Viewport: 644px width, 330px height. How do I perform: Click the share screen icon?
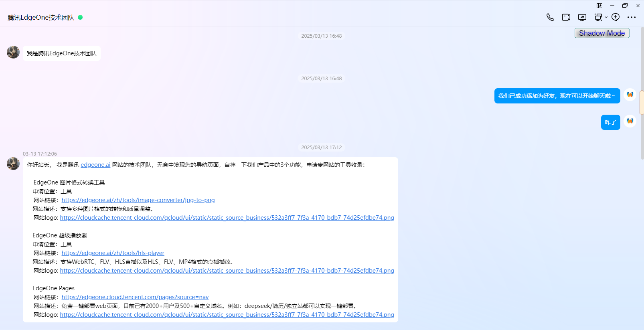click(582, 17)
